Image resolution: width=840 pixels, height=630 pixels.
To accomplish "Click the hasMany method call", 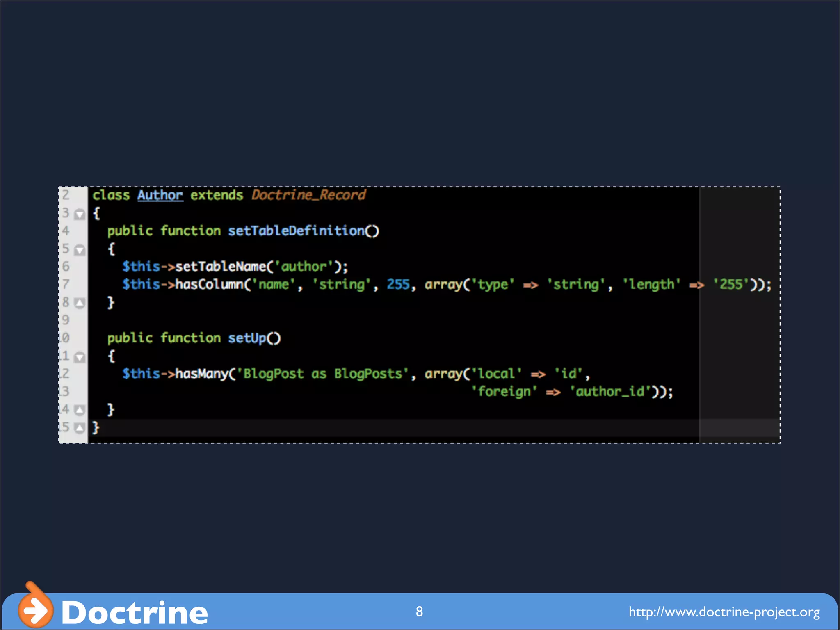I will (202, 374).
